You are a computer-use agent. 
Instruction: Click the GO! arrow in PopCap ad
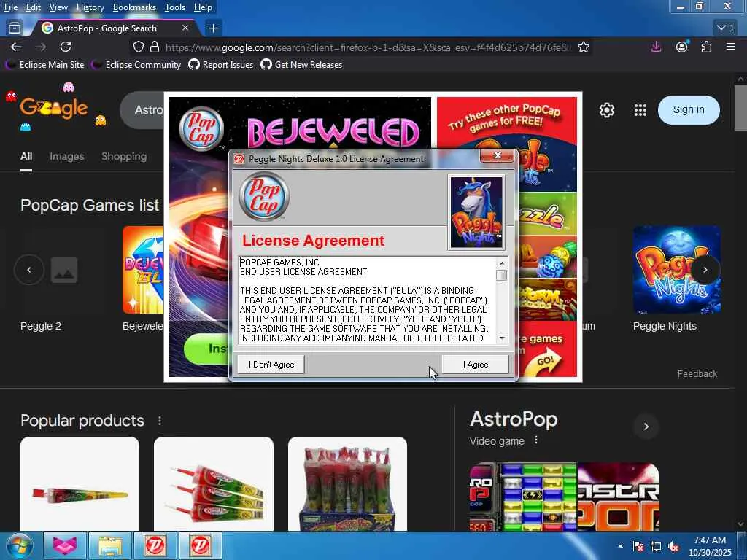pos(545,362)
